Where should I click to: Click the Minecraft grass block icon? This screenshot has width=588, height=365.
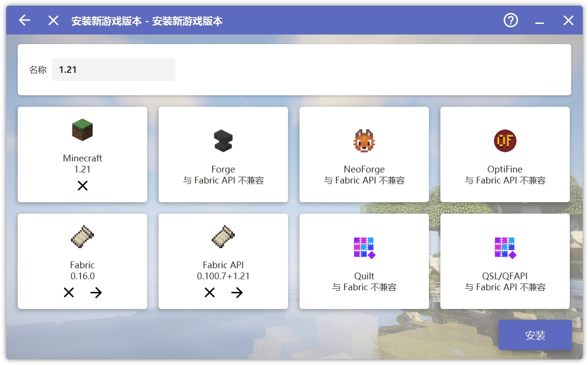(x=82, y=130)
